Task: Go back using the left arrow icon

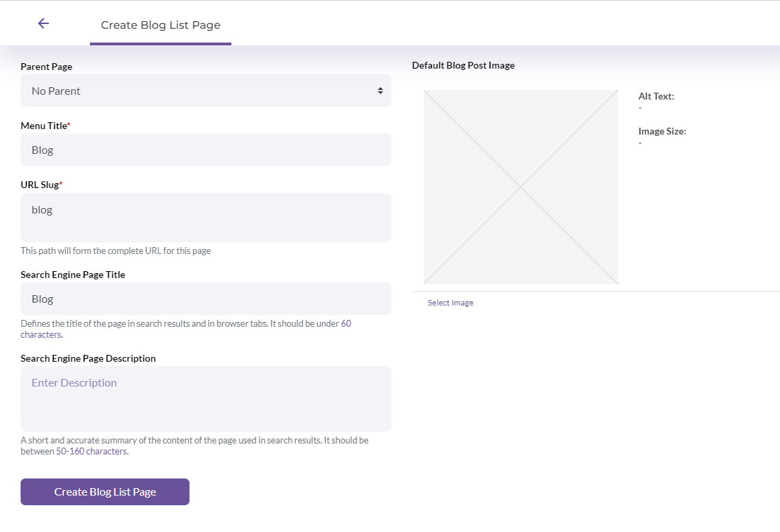Action: point(43,23)
